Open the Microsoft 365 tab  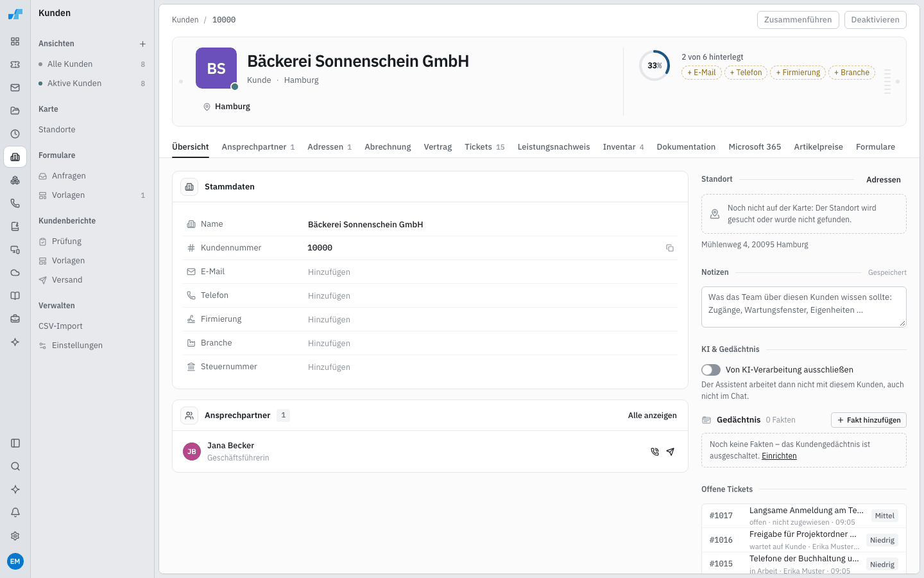tap(755, 147)
